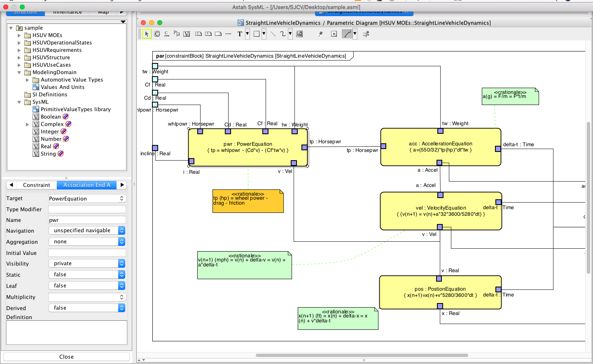593x364 pixels.
Task: Select the Freehand curve tool
Action: [283, 34]
